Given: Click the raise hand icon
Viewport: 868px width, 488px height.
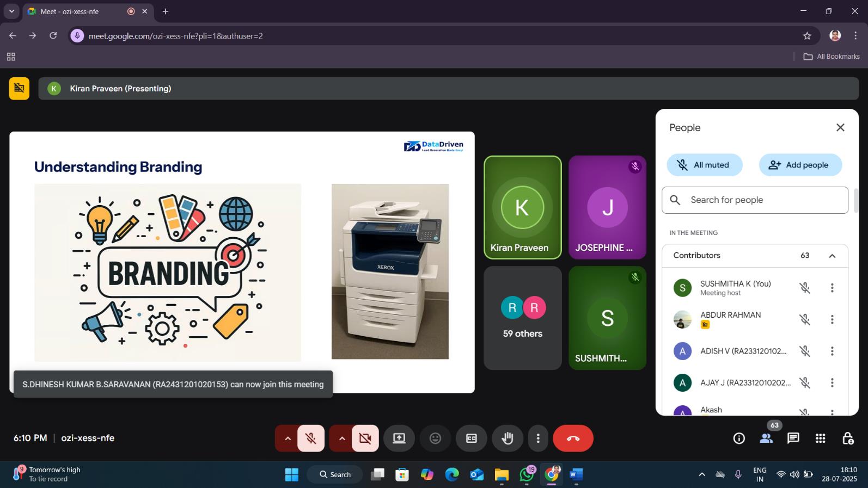Looking at the screenshot, I should [x=508, y=438].
